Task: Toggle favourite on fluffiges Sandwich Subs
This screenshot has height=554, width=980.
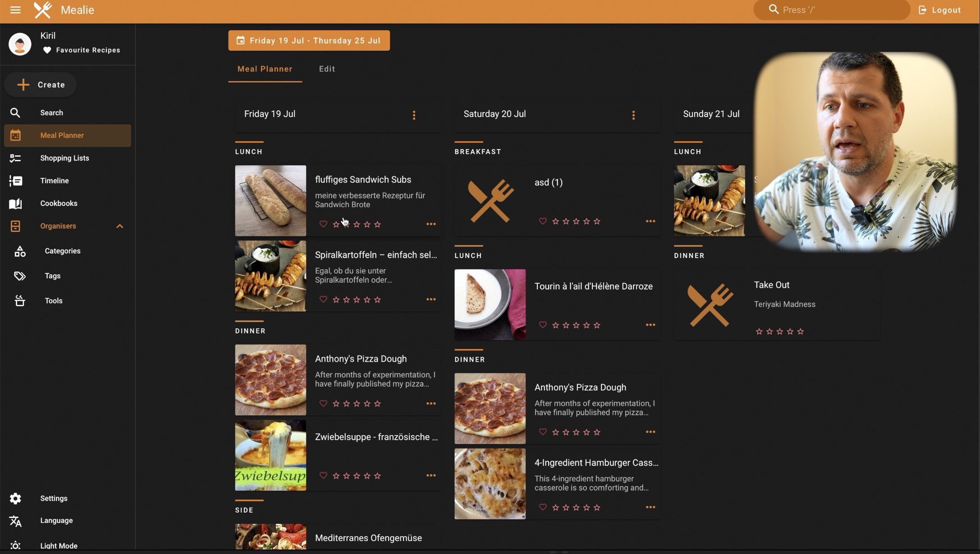Action: (x=322, y=224)
